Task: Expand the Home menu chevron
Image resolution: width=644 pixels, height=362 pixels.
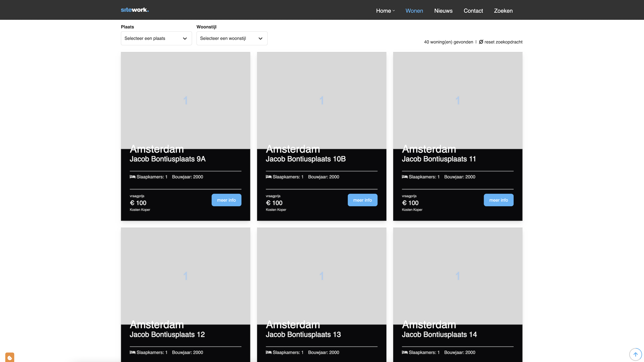Action: [x=394, y=11]
